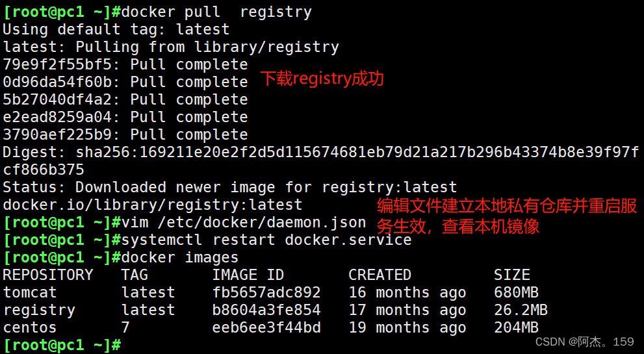This screenshot has height=354, width=644.
Task: Select the centos image ID eeb6ee3f44bd
Action: [266, 327]
